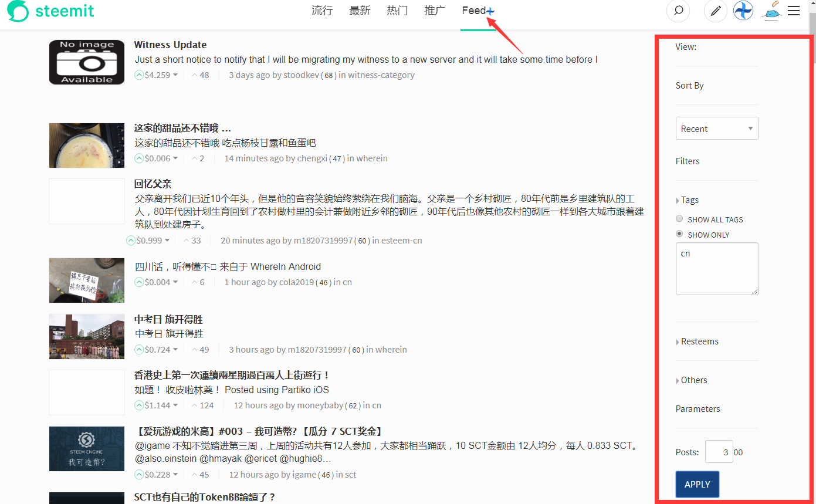The image size is (816, 504).
Task: Open the sct tag link
Action: (351, 475)
